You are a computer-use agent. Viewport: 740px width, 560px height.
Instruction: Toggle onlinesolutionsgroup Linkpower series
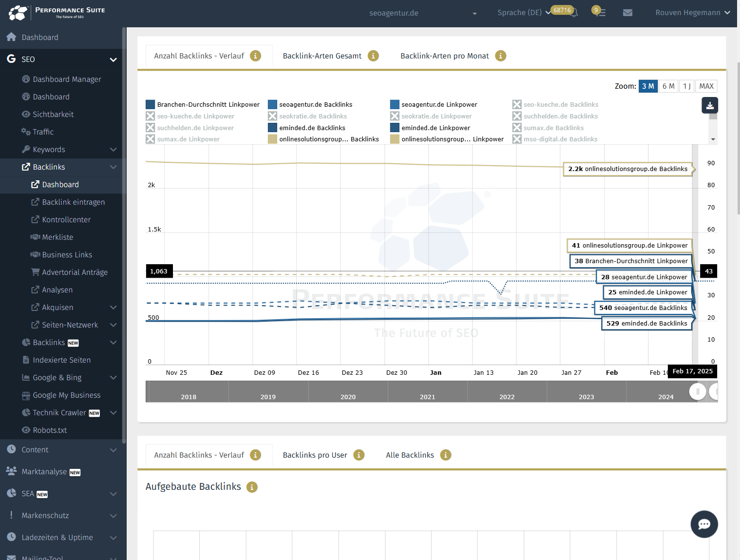[447, 139]
